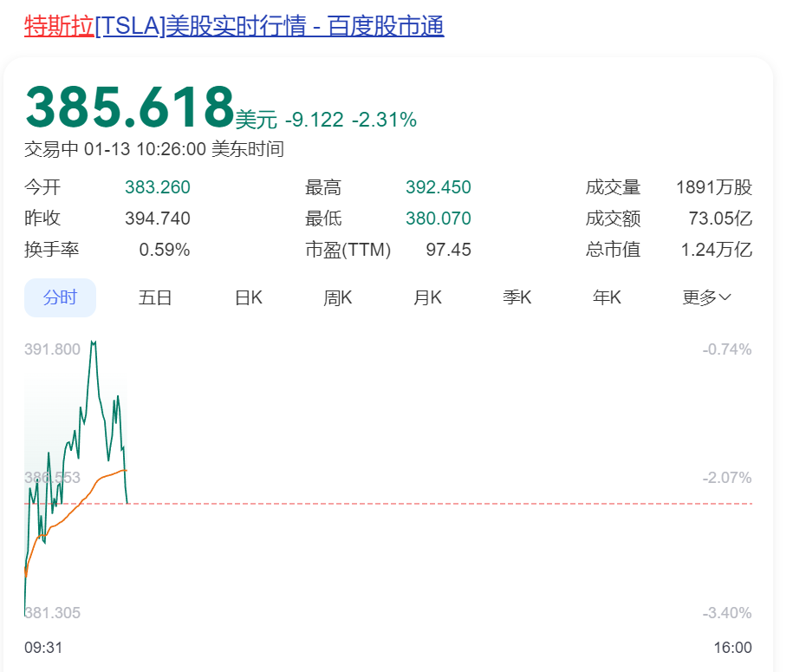Viewport: 793px width, 672px height.
Task: Click the red dashed horizontal reference line
Action: coord(433,503)
